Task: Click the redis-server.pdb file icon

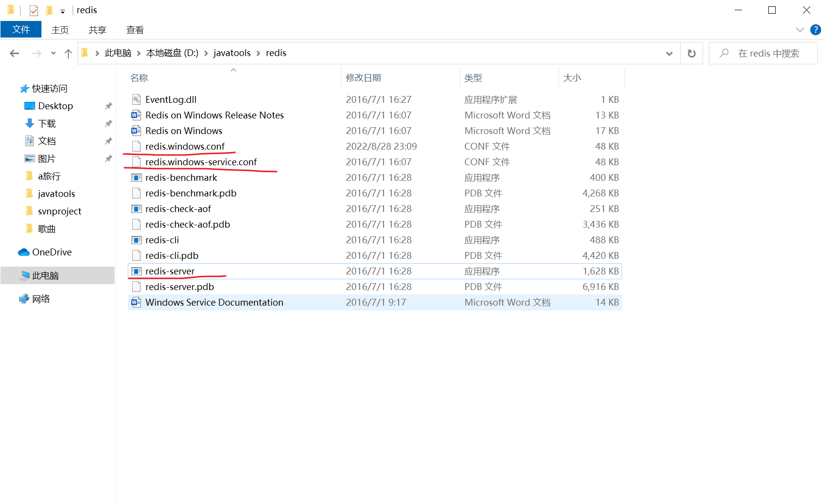Action: [x=136, y=287]
